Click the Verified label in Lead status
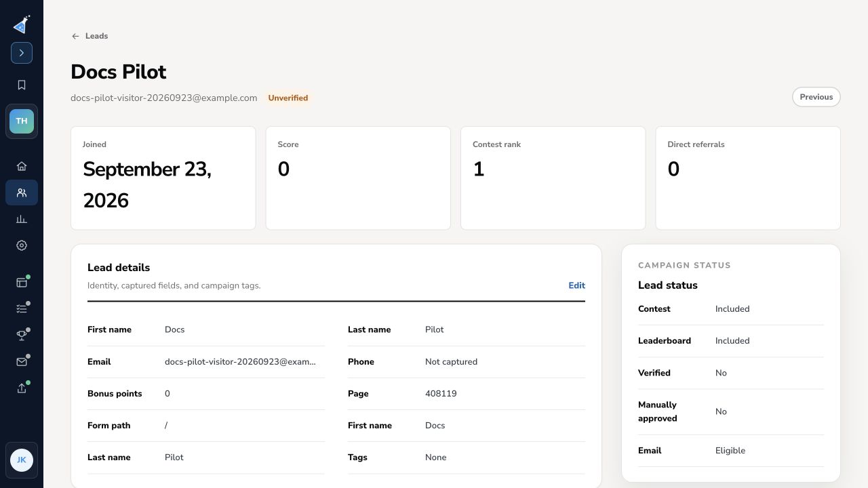 pos(654,373)
